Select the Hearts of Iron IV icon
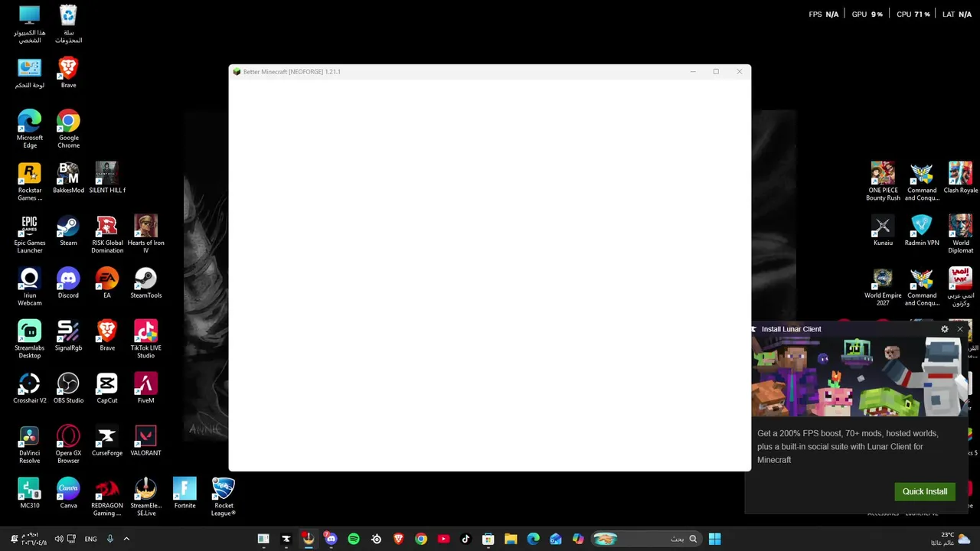Screen dimensions: 980x551 click(145, 234)
